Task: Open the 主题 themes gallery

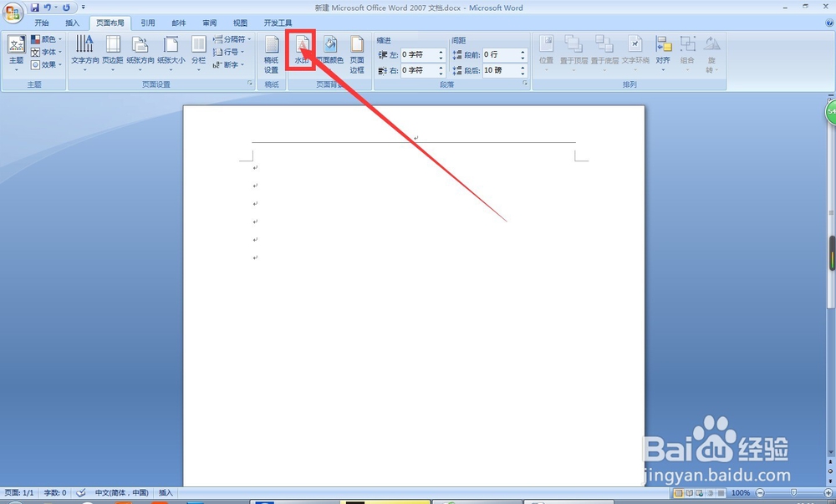Action: coord(16,53)
